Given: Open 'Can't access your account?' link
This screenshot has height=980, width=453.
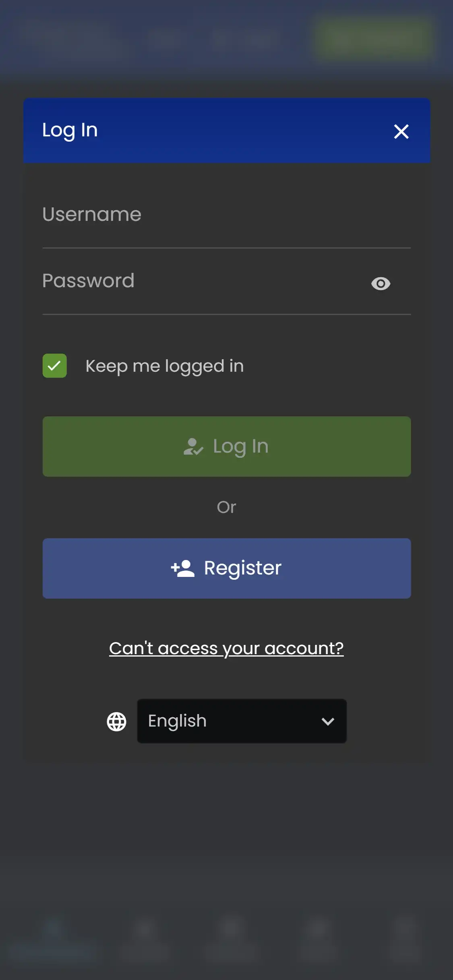Looking at the screenshot, I should [x=226, y=648].
